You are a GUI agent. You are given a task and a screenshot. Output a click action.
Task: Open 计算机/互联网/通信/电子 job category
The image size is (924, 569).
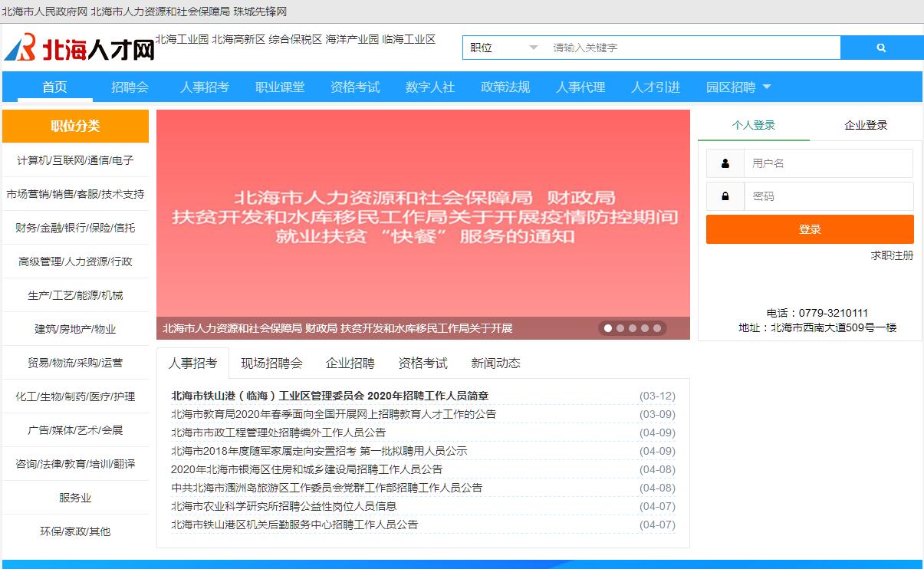pos(75,160)
